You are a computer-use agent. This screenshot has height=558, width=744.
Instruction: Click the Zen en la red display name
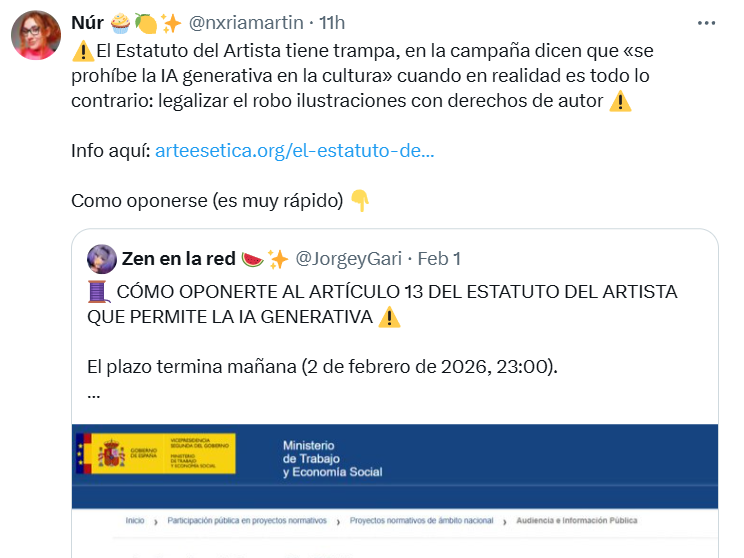coord(179,259)
